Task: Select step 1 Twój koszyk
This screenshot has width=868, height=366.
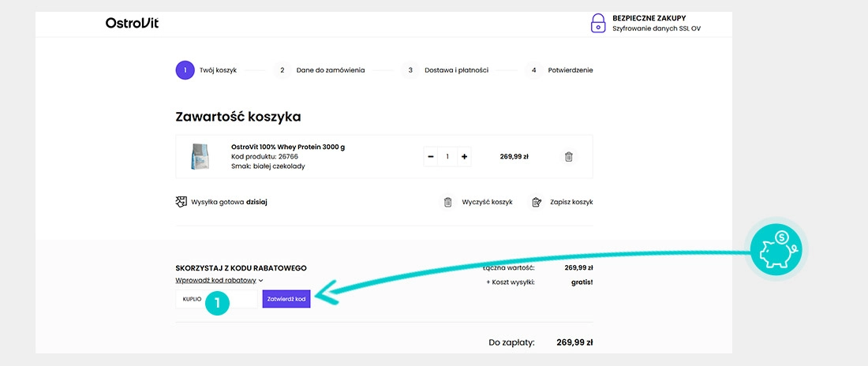Action: (x=206, y=70)
